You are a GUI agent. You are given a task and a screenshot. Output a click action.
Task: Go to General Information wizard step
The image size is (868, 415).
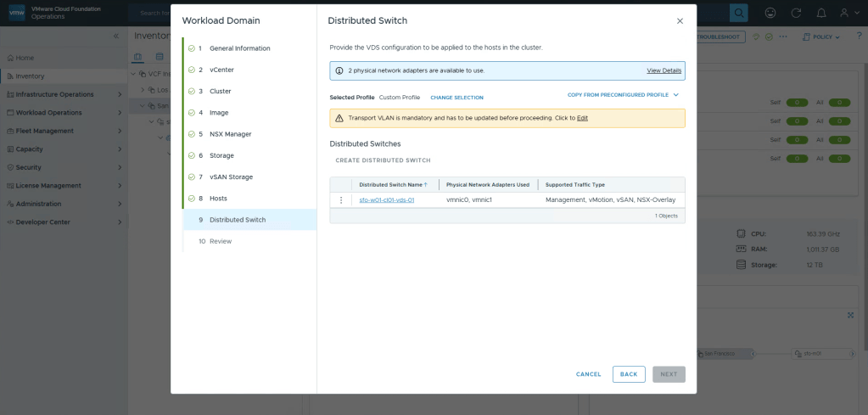[239, 48]
